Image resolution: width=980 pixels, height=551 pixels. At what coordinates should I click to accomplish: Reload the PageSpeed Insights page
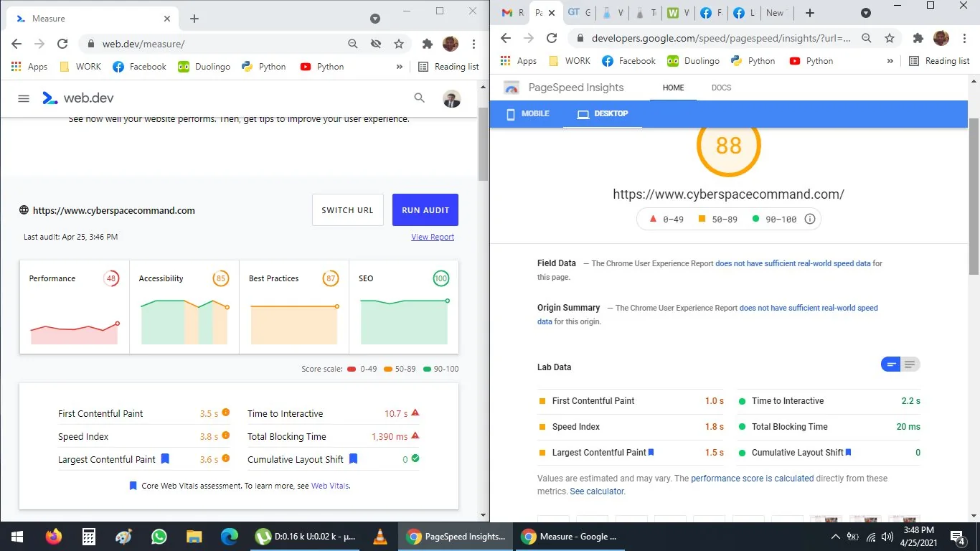coord(552,38)
